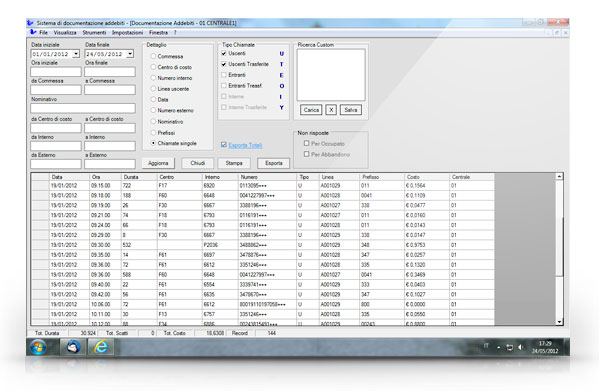The image size is (600, 391).
Task: Select the Commessa detail radio button
Action: [153, 56]
